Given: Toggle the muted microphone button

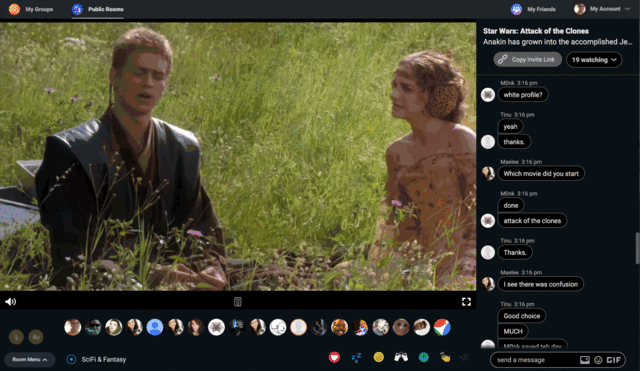Looking at the screenshot, I should tap(16, 337).
